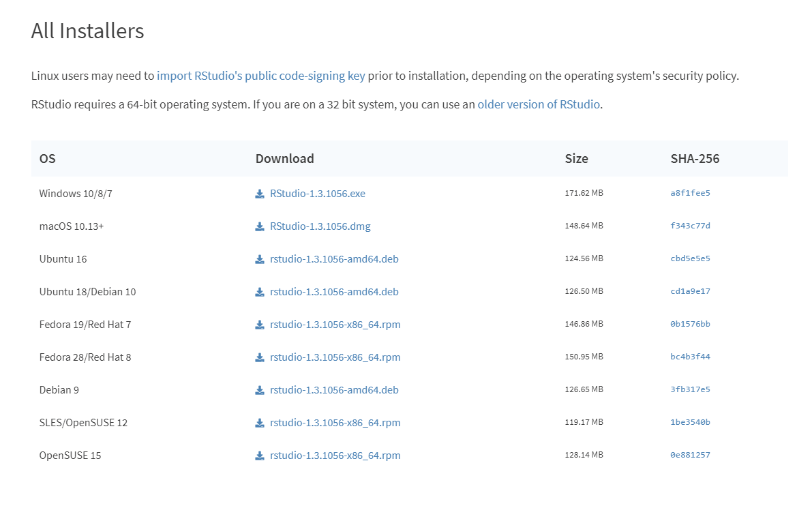Image resolution: width=812 pixels, height=506 pixels.
Task: Download rstudio amd64.deb for Ubuntu 16
Action: [334, 259]
